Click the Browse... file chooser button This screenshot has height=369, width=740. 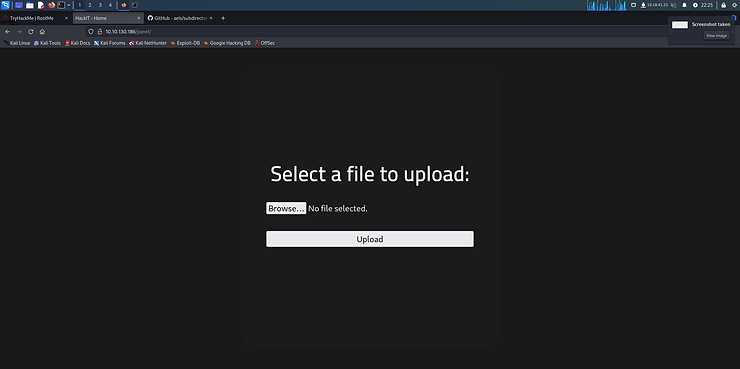point(286,208)
